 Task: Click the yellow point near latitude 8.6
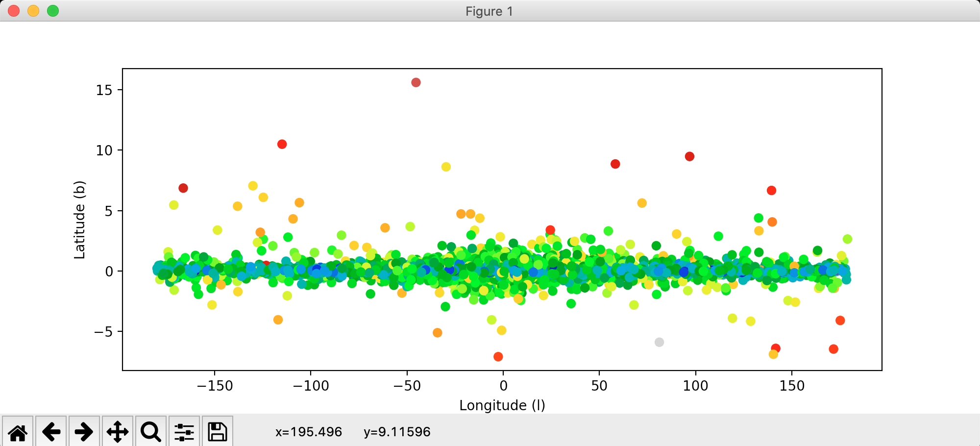[446, 167]
